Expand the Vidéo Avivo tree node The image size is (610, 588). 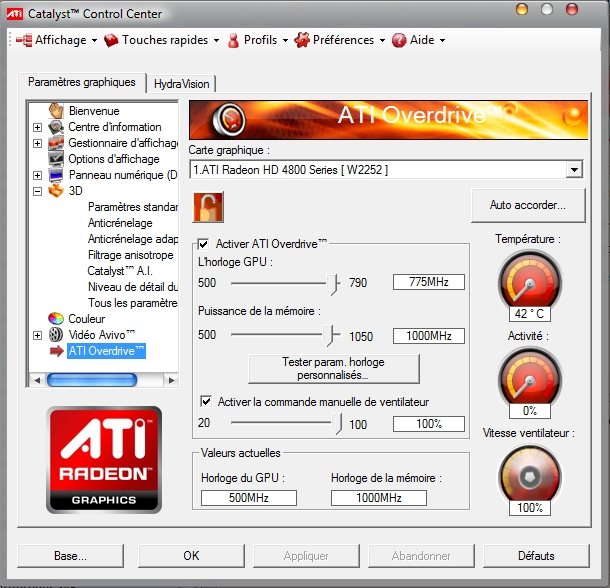pyautogui.click(x=37, y=335)
